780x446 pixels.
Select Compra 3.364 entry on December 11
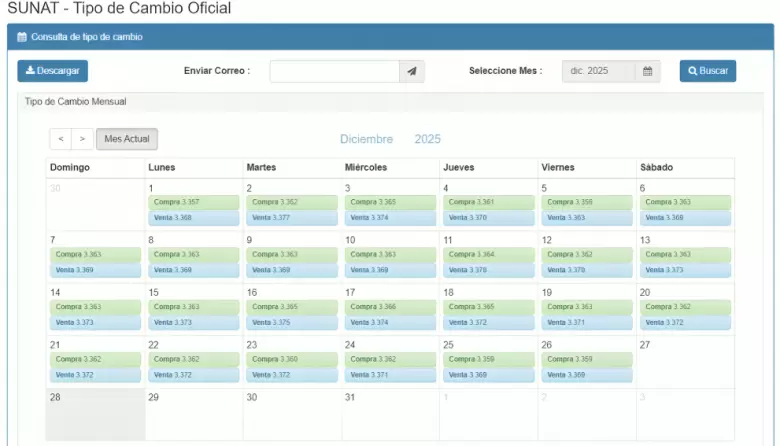[488, 254]
